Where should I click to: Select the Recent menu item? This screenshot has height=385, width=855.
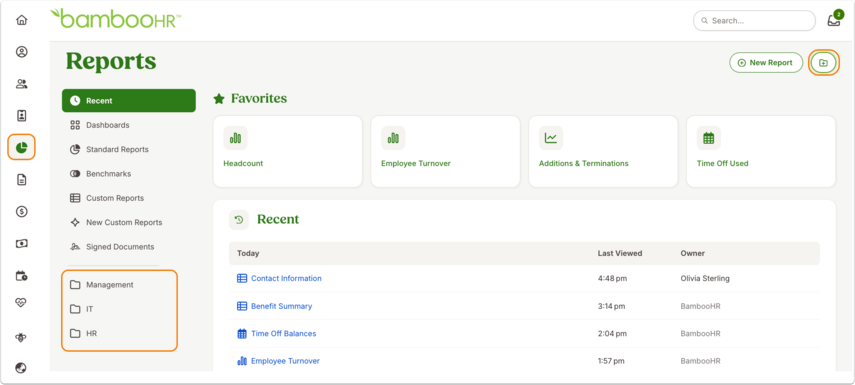pyautogui.click(x=129, y=101)
